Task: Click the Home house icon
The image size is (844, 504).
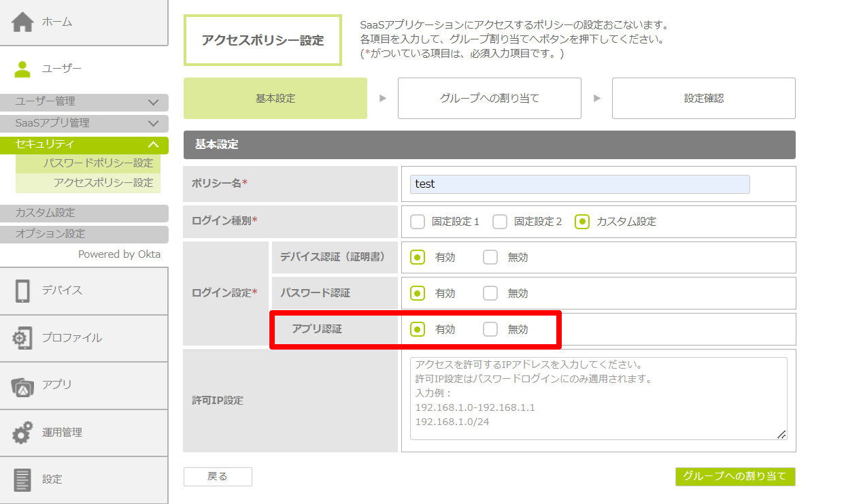Action: [x=22, y=22]
